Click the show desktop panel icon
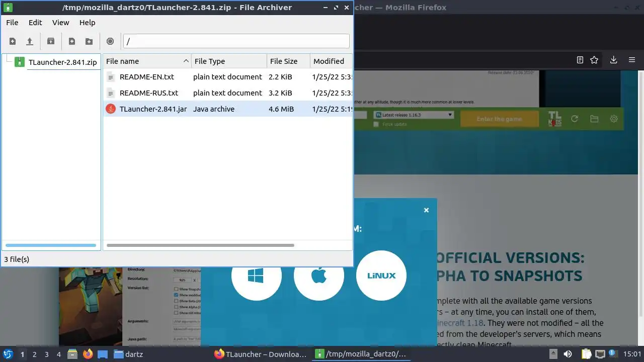The image size is (644, 362). click(x=103, y=354)
